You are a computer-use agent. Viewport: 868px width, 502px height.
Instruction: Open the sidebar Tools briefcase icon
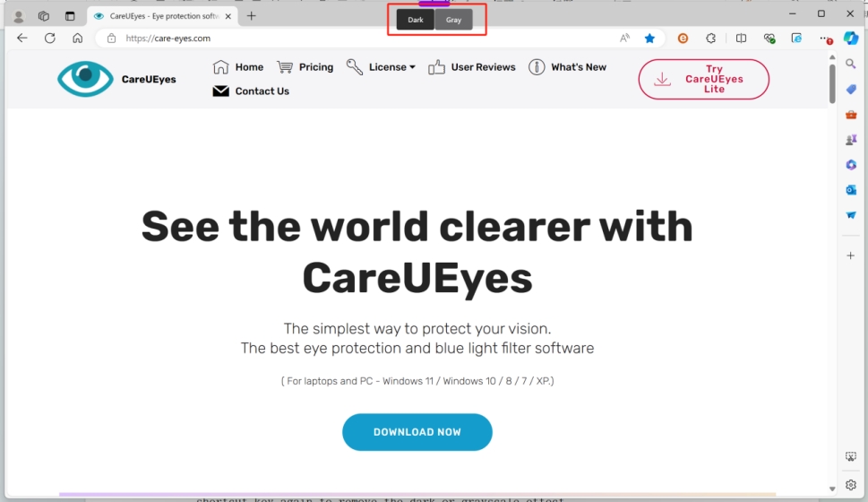click(851, 115)
